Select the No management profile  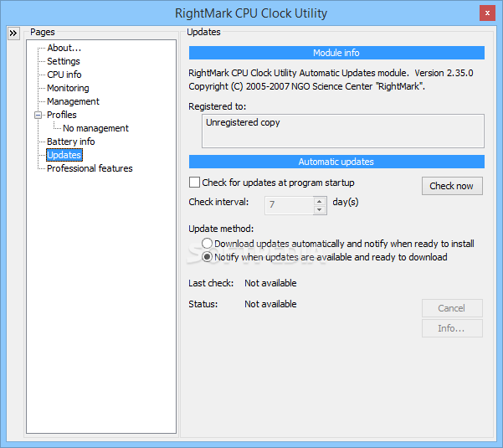click(x=95, y=128)
